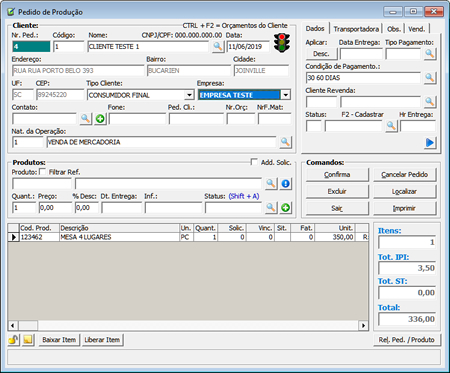This screenshot has width=450, height=373.
Task: Click the Nome field CLIENTE TESTE 1
Action: (x=148, y=47)
